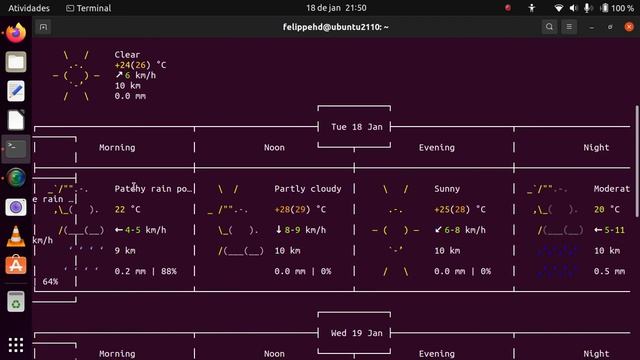Click the '22 °C' Morning temperature
The image size is (640, 360).
127,209
